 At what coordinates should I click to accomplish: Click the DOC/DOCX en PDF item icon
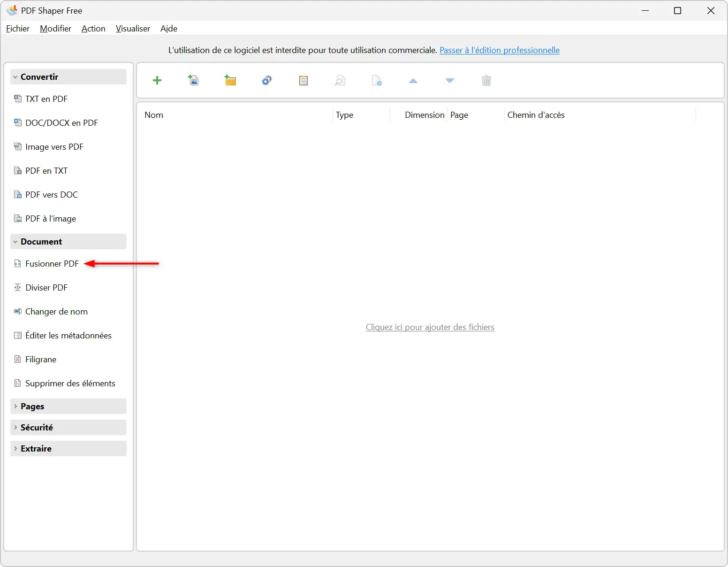click(18, 123)
